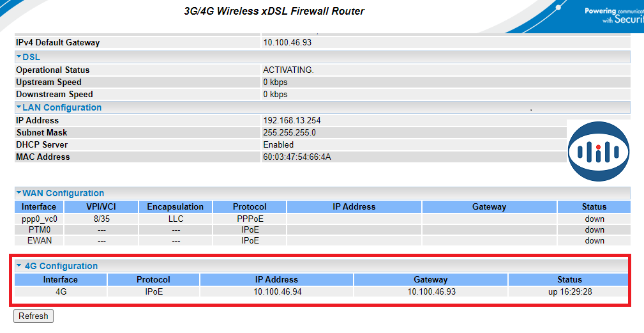
Task: Click the EWAN interface row
Action: [x=39, y=241]
